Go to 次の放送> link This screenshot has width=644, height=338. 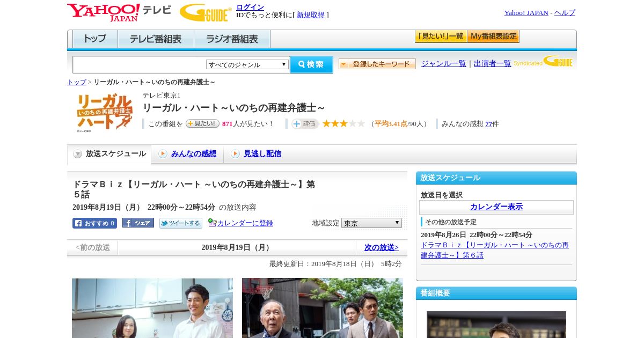(x=382, y=247)
